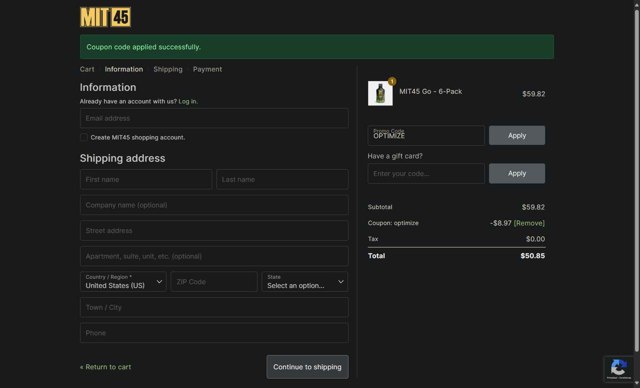Focus the Company name field

tap(214, 205)
